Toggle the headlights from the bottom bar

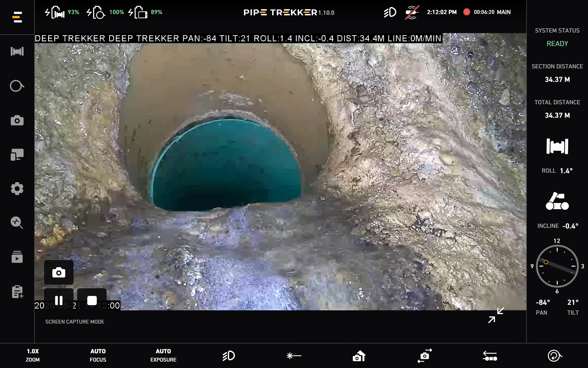click(229, 356)
